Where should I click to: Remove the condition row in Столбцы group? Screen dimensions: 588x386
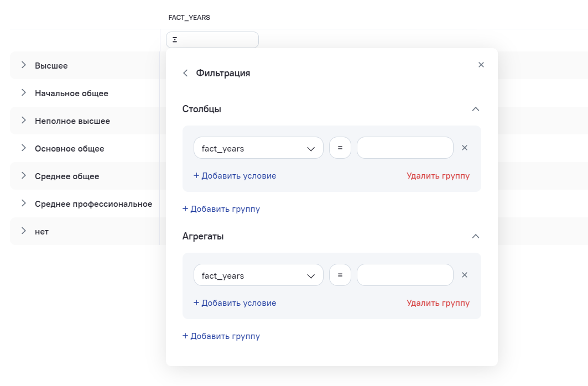(465, 148)
